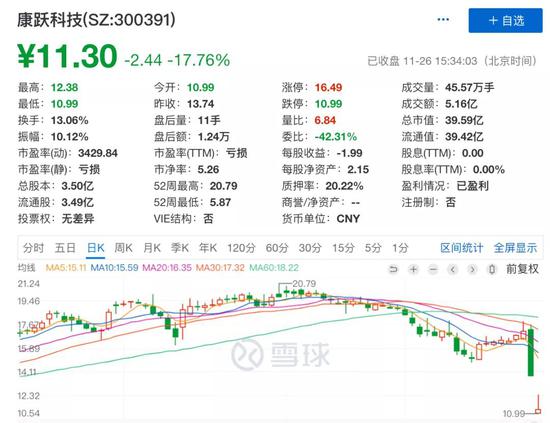Switch to the 60分 interval tab
The image size is (550, 423).
tap(277, 248)
